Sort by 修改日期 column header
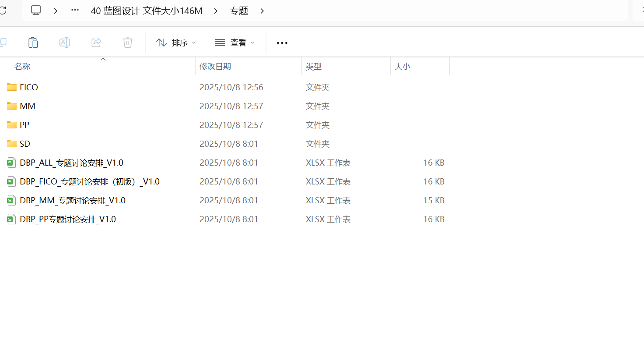The image size is (644, 340). 215,67
